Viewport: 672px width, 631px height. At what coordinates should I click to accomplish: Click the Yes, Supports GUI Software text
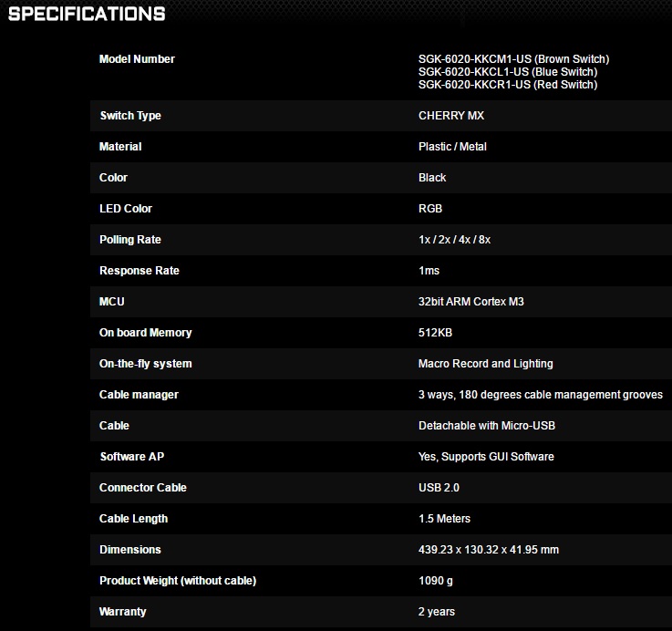click(486, 457)
